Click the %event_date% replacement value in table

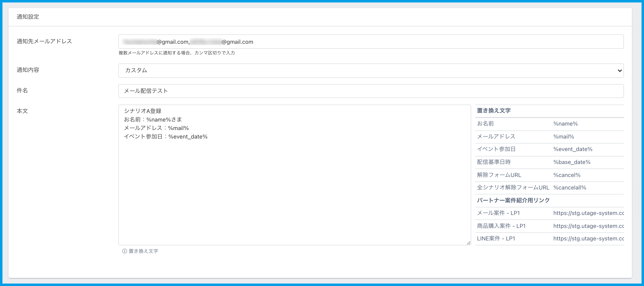click(x=573, y=149)
